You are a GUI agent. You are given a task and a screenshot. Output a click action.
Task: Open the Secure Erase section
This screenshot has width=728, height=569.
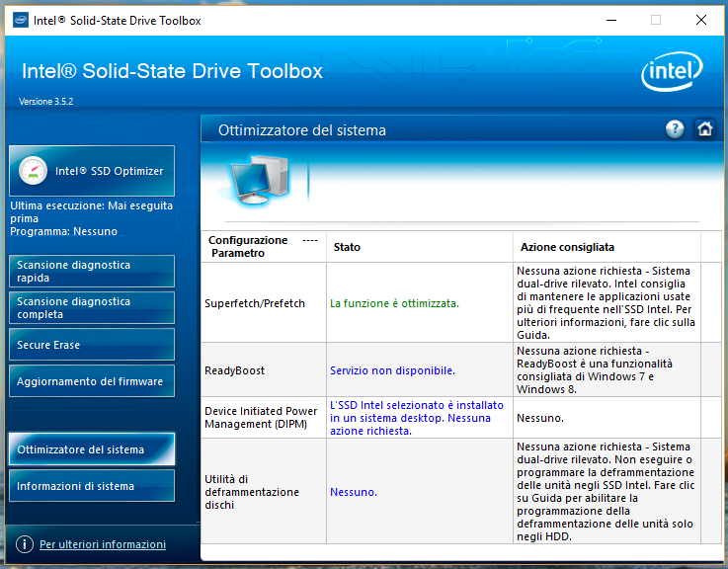coord(92,345)
